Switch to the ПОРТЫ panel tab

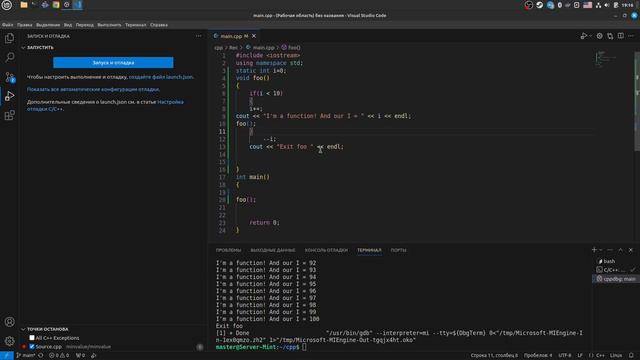(x=398, y=250)
